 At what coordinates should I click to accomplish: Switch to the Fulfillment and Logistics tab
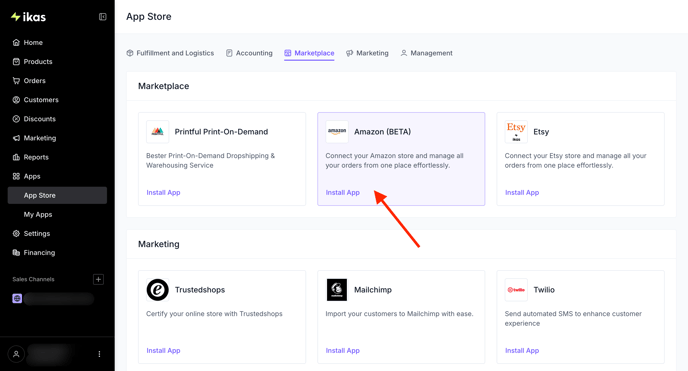[170, 53]
